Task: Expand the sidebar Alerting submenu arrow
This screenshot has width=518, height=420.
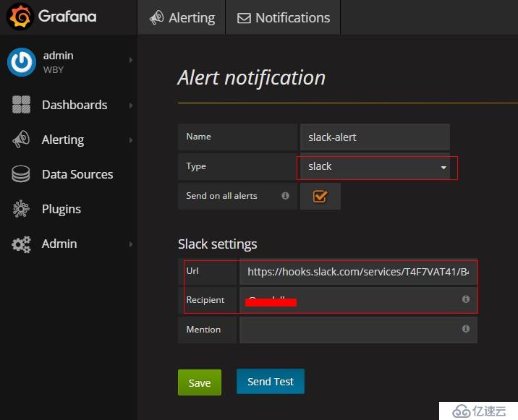Action: [131, 140]
